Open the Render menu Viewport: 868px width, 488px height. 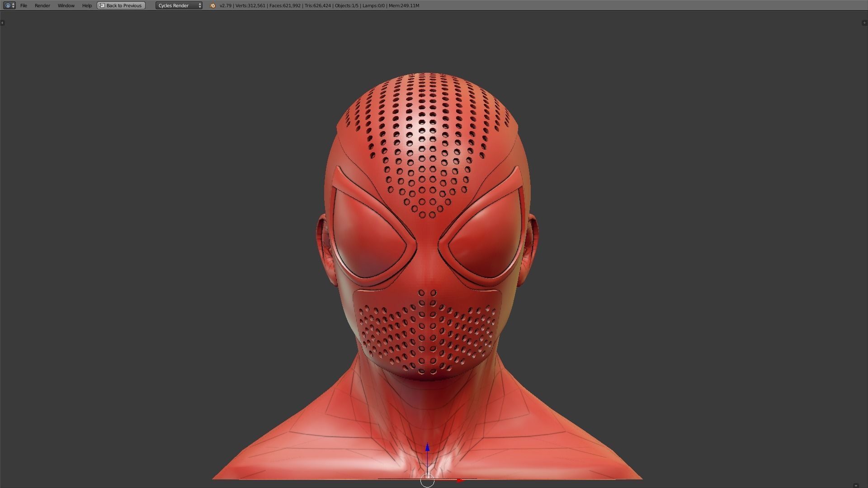tap(42, 5)
